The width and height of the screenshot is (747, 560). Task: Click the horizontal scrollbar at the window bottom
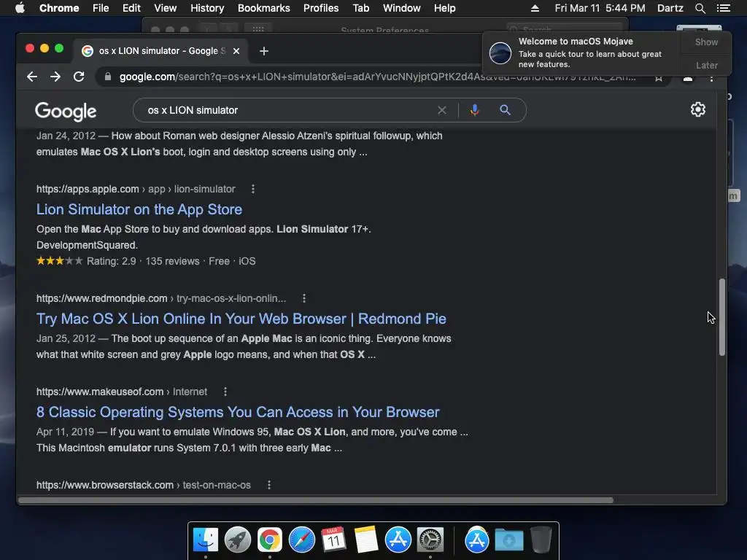click(315, 500)
